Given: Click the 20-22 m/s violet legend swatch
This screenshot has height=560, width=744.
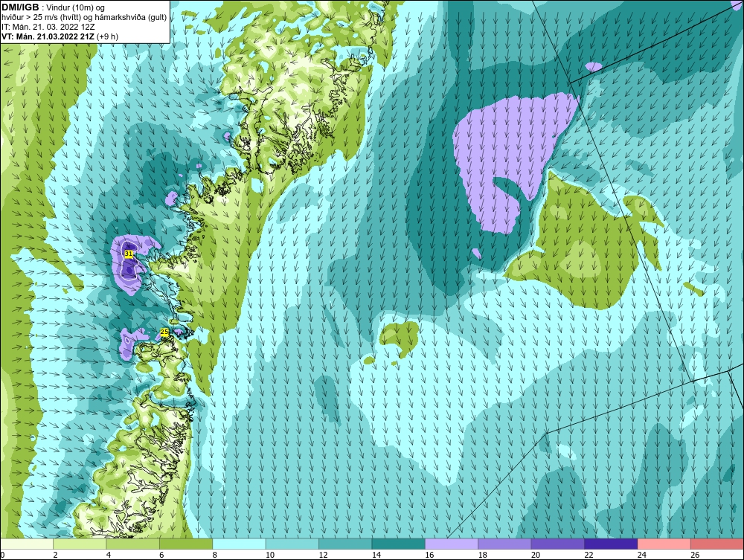Looking at the screenshot, I should tap(558, 544).
